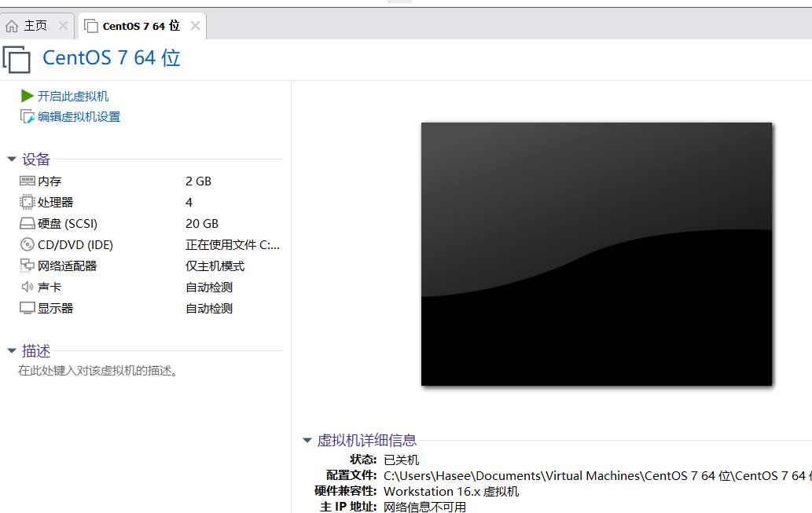Image resolution: width=812 pixels, height=513 pixels.
Task: Click the memory (内存) device icon
Action: [x=27, y=181]
